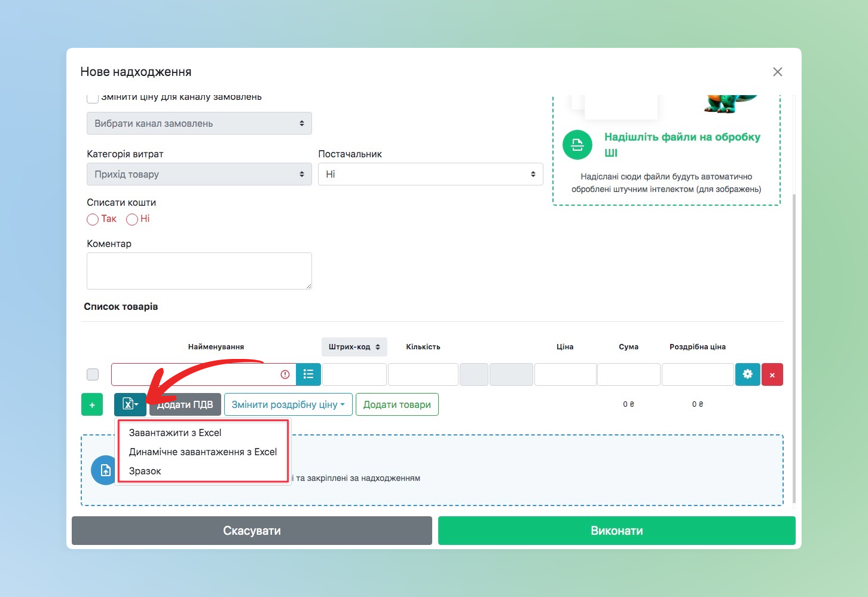
Task: Select the Так radio for Списати кошти
Action: click(93, 220)
